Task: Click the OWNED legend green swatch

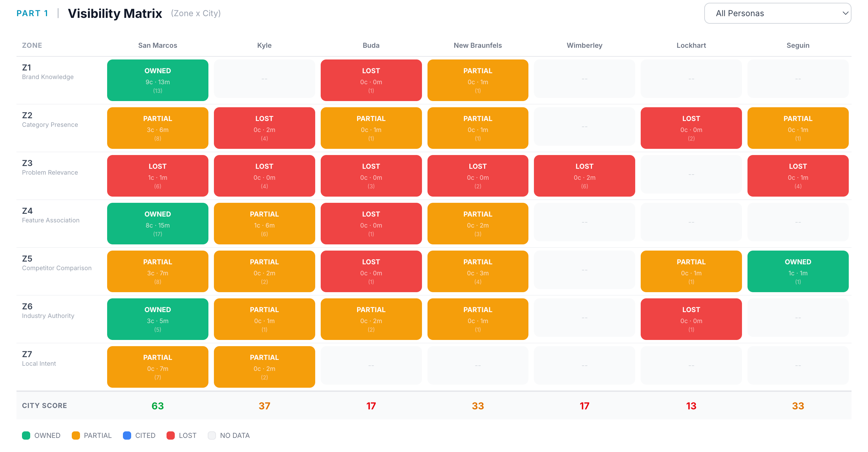Action: coord(26,436)
